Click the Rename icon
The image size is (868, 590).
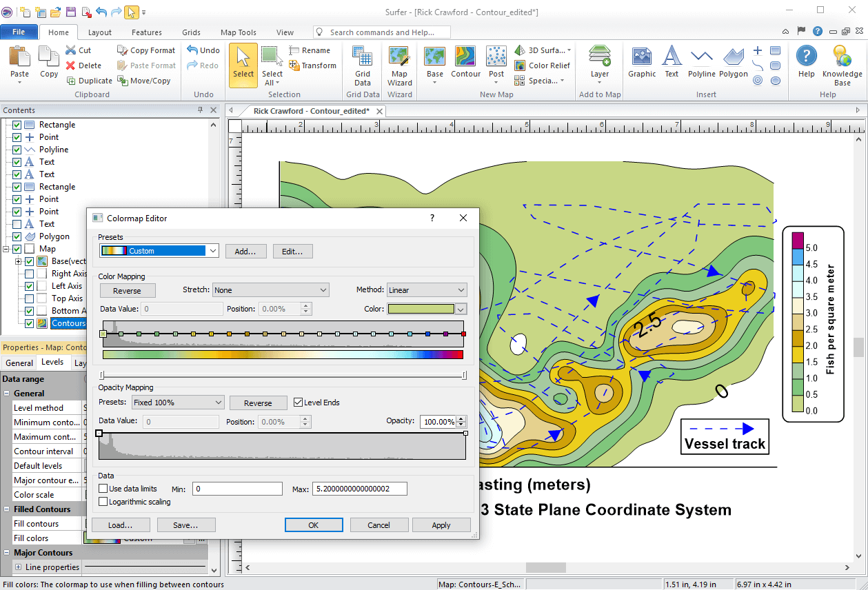click(294, 50)
